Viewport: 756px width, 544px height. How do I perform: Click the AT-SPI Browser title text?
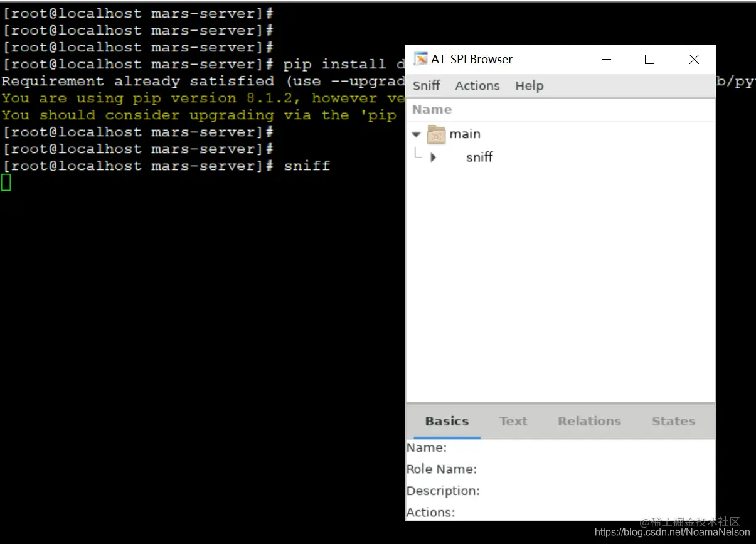point(472,59)
